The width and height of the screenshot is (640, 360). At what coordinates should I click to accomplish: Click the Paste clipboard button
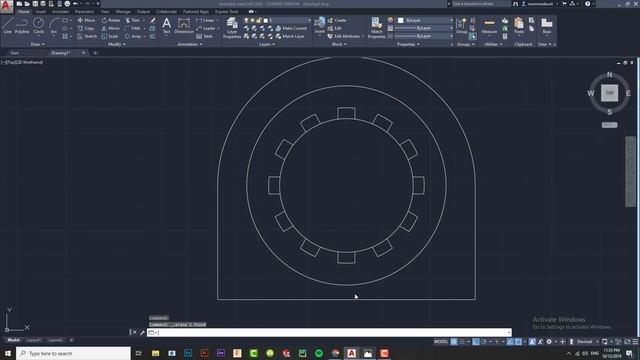pyautogui.click(x=519, y=25)
